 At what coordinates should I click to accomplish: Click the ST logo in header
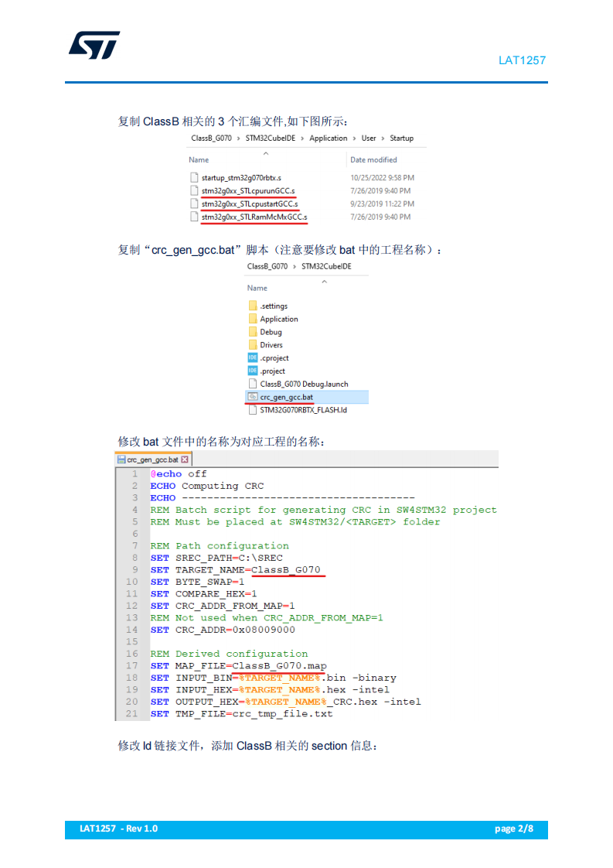[x=94, y=45]
